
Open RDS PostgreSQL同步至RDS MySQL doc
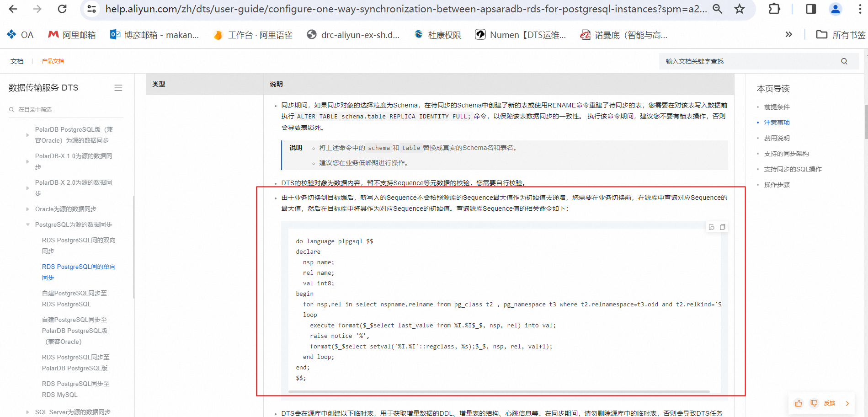pyautogui.click(x=76, y=389)
